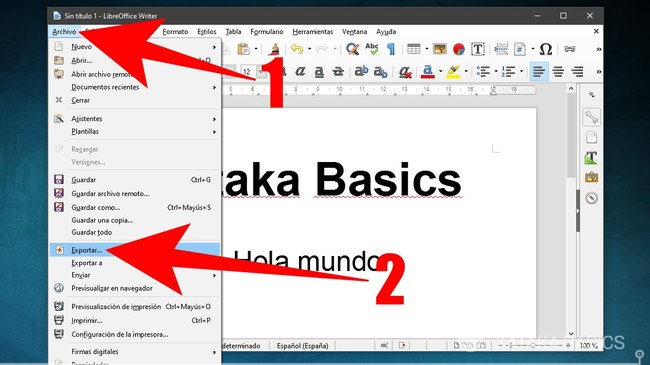Expand the highlighting color dropdown arrow
Screen dimensions: 650x365
(466, 72)
